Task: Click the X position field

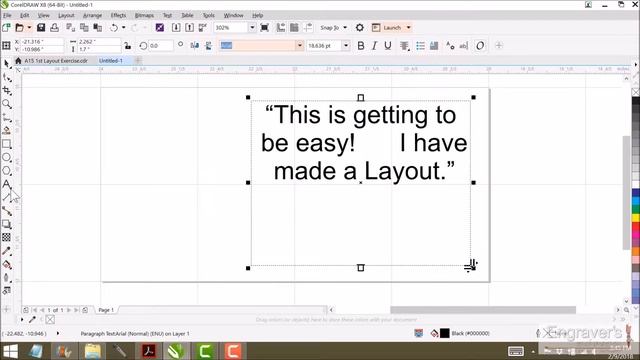Action: [x=43, y=42]
